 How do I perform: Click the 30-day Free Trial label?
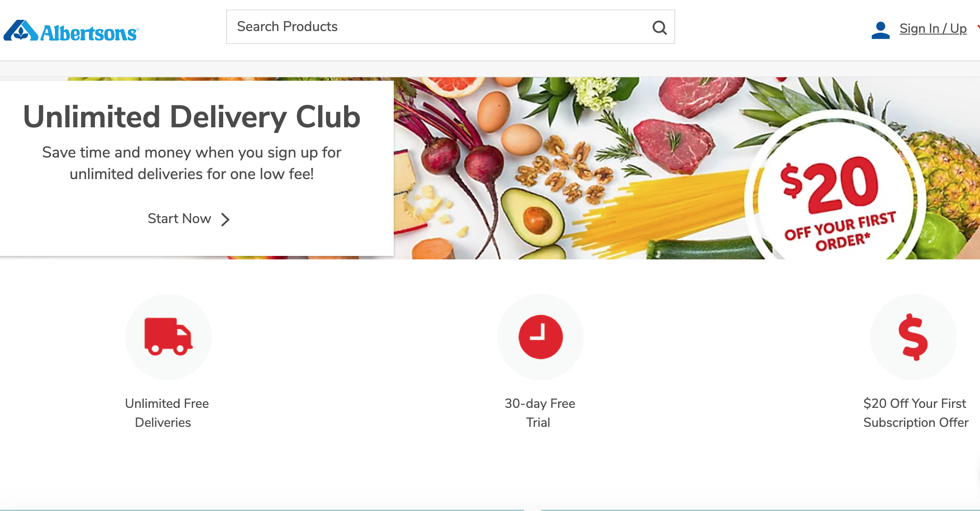pyautogui.click(x=540, y=413)
